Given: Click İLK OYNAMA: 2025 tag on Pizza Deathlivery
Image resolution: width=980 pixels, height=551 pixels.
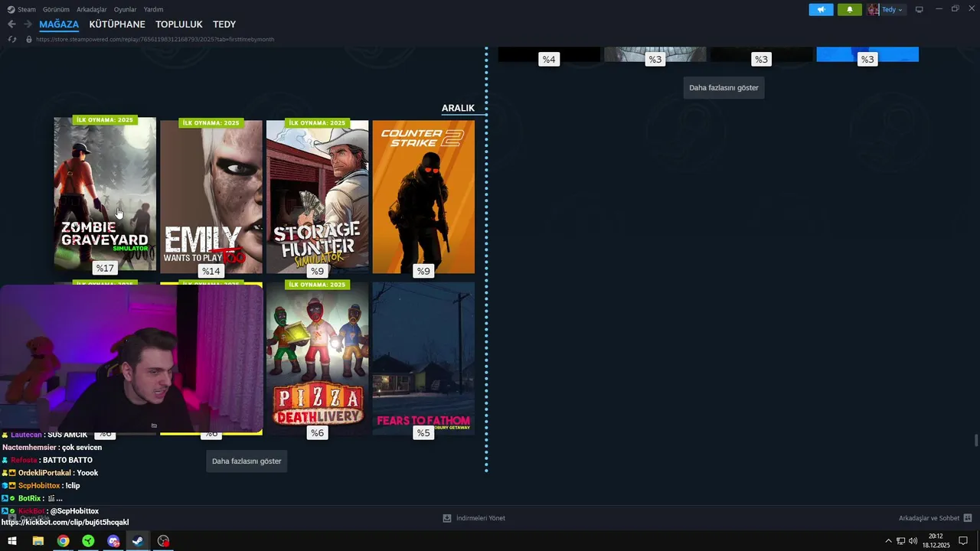Looking at the screenshot, I should [x=317, y=284].
